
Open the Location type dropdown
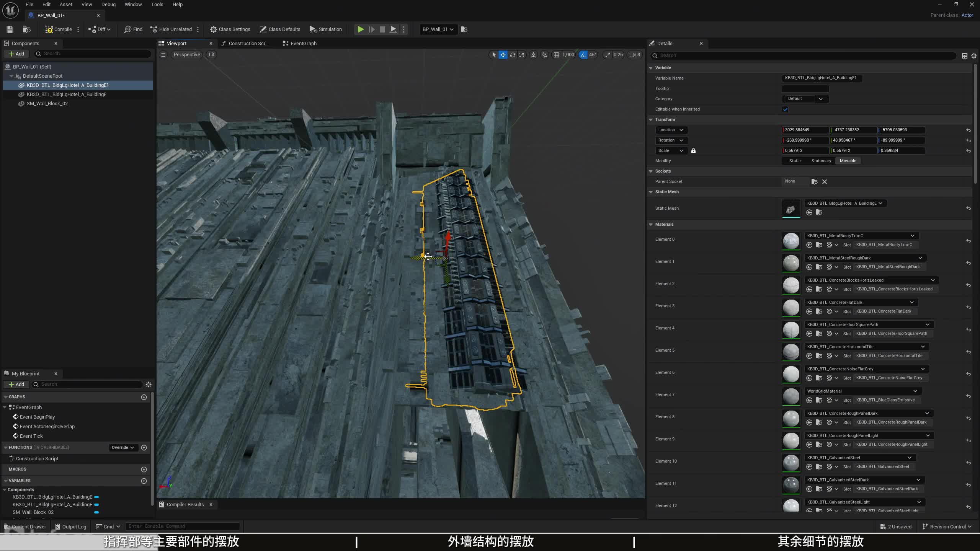click(x=671, y=130)
